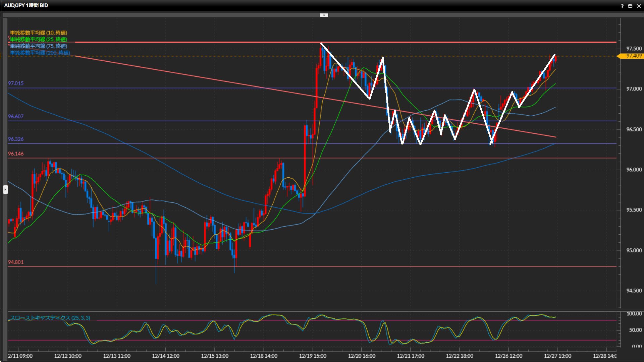Select the 単純移動平均線 (25, 終値) indicator label
The width and height of the screenshot is (644, 362).
coord(39,39)
